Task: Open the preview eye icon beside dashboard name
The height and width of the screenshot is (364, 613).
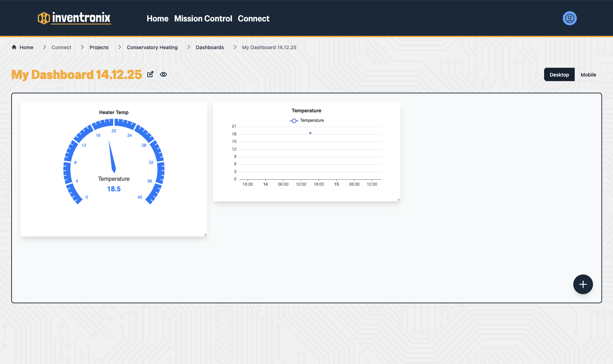Action: [163, 74]
